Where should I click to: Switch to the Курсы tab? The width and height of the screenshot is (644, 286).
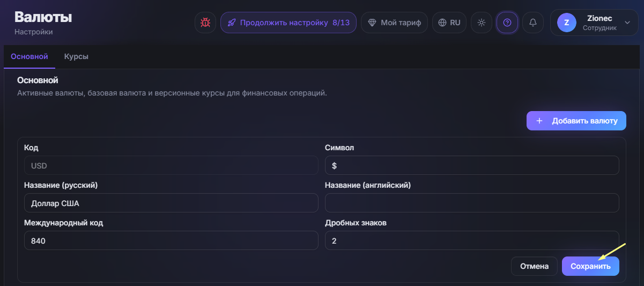pyautogui.click(x=76, y=56)
